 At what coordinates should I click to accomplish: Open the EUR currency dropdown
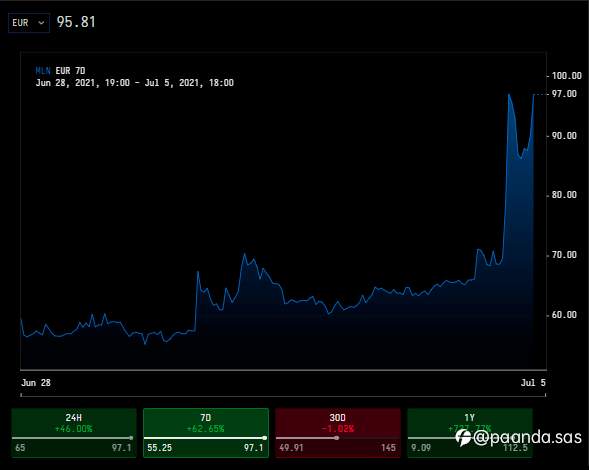coord(29,23)
